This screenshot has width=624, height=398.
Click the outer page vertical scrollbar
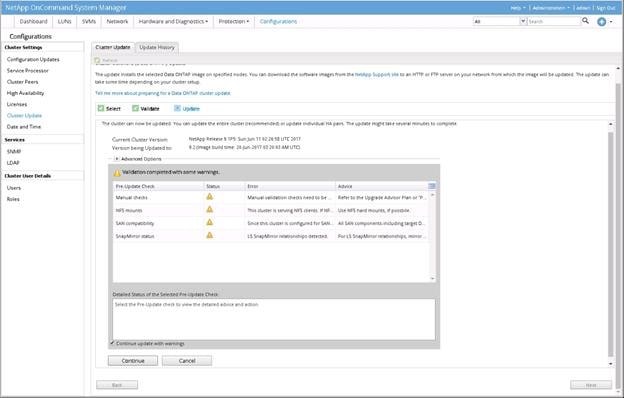tap(618, 231)
